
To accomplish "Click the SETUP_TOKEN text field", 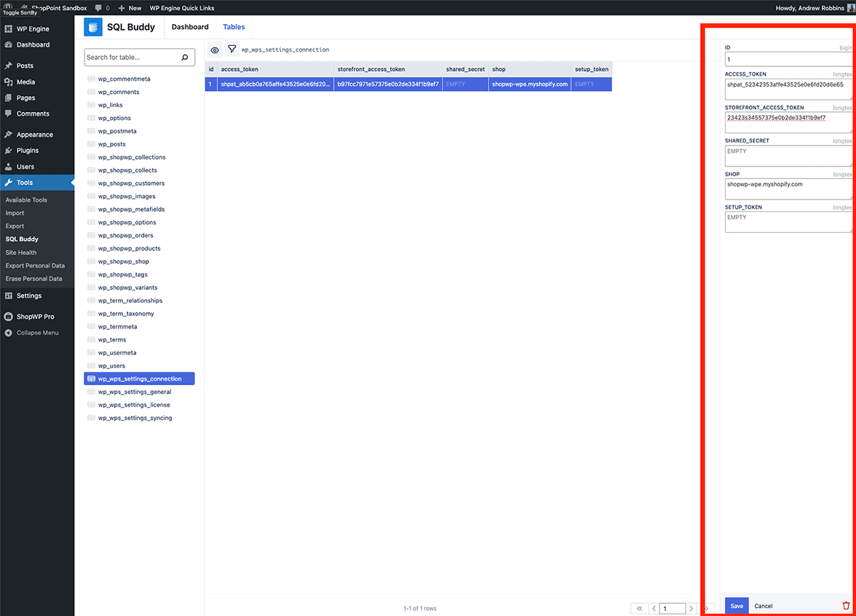I will click(x=788, y=222).
